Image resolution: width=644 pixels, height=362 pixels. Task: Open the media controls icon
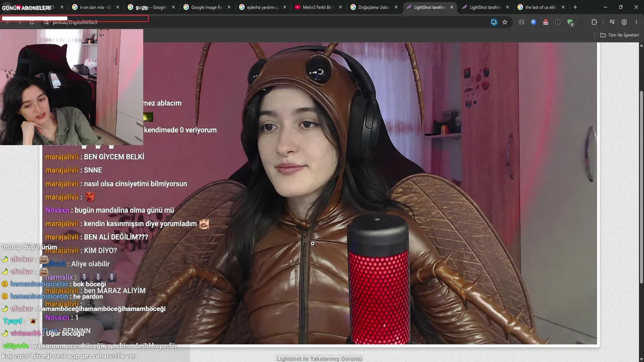pos(612,22)
